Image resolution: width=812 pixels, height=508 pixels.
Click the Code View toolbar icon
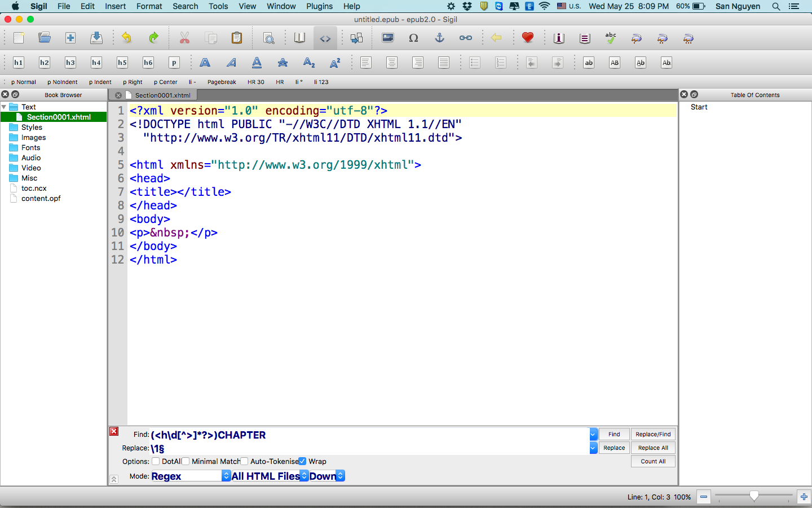(325, 38)
